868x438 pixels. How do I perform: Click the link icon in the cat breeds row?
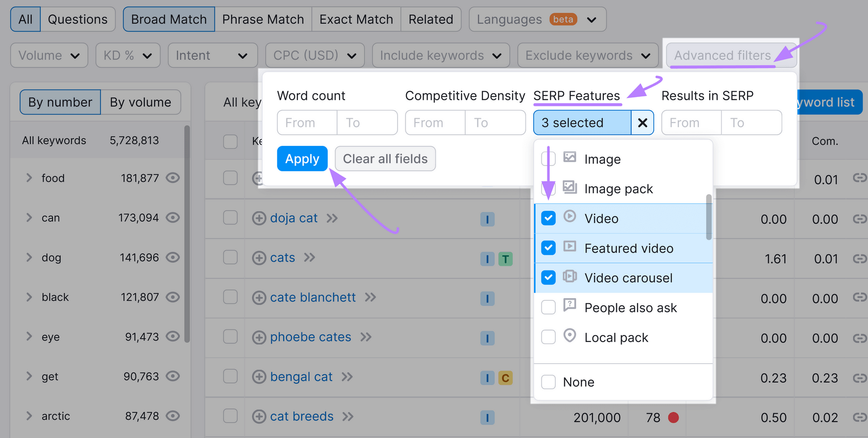pos(859,417)
